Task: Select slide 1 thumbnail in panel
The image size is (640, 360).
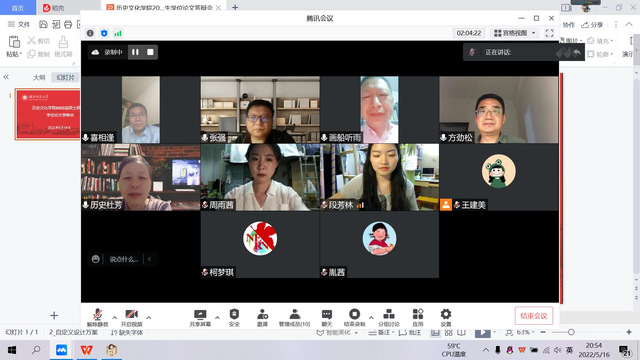Action: point(48,114)
